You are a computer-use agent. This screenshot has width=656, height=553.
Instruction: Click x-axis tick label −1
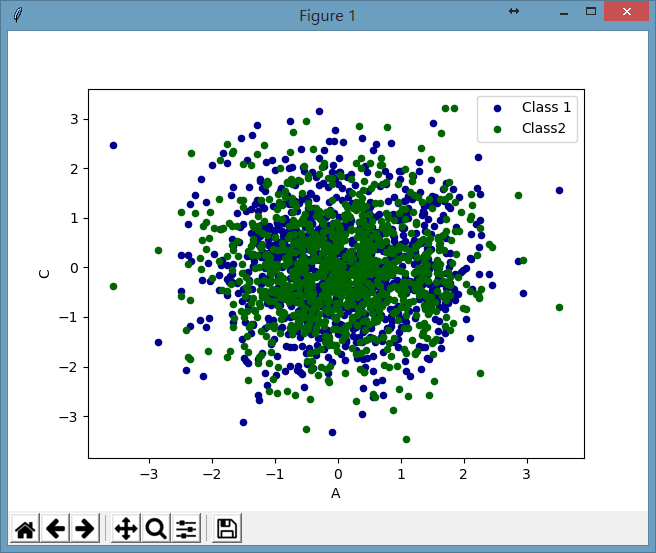(x=275, y=474)
